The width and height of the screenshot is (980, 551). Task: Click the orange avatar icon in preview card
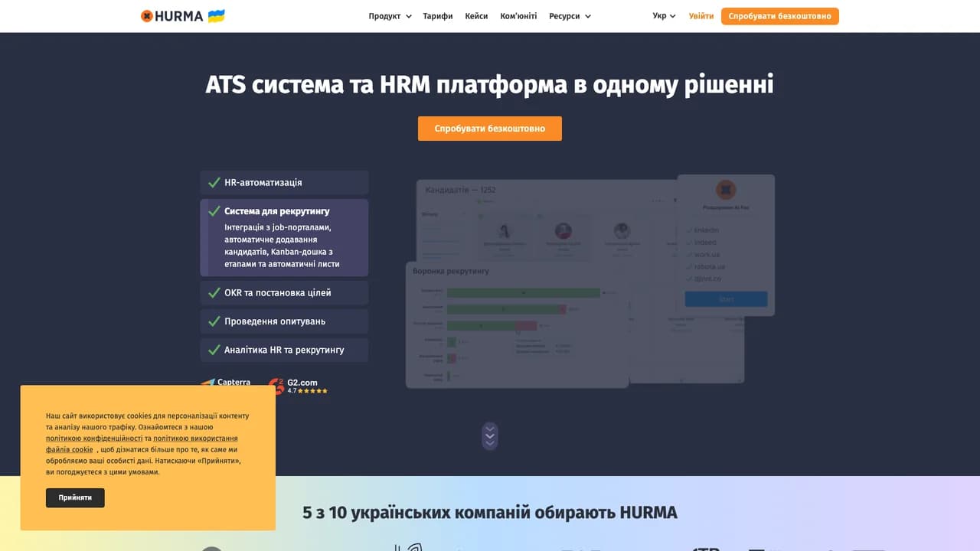(726, 190)
